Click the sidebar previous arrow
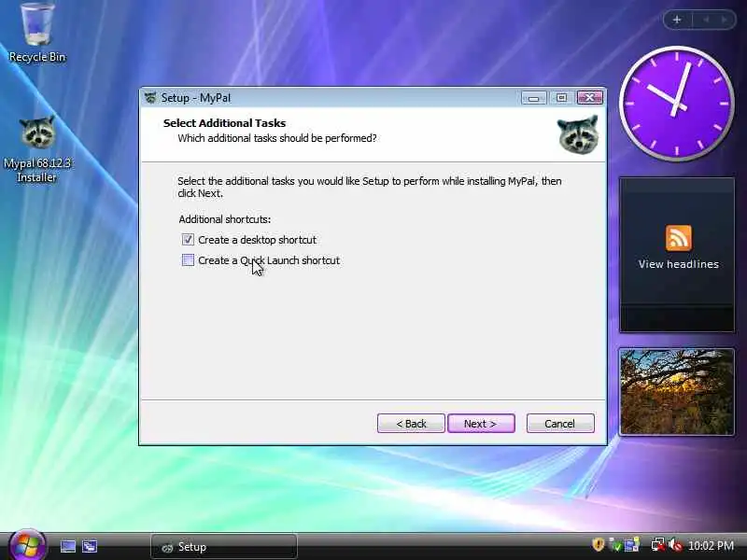 [706, 20]
